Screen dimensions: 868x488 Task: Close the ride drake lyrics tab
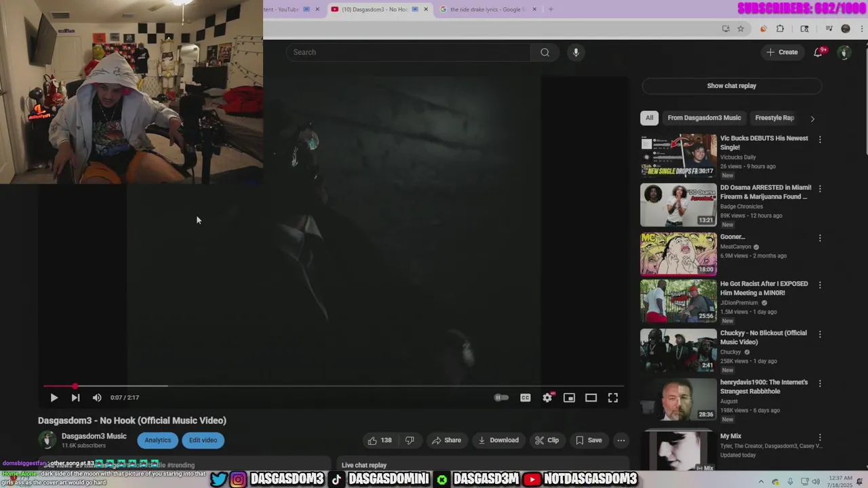(x=534, y=9)
